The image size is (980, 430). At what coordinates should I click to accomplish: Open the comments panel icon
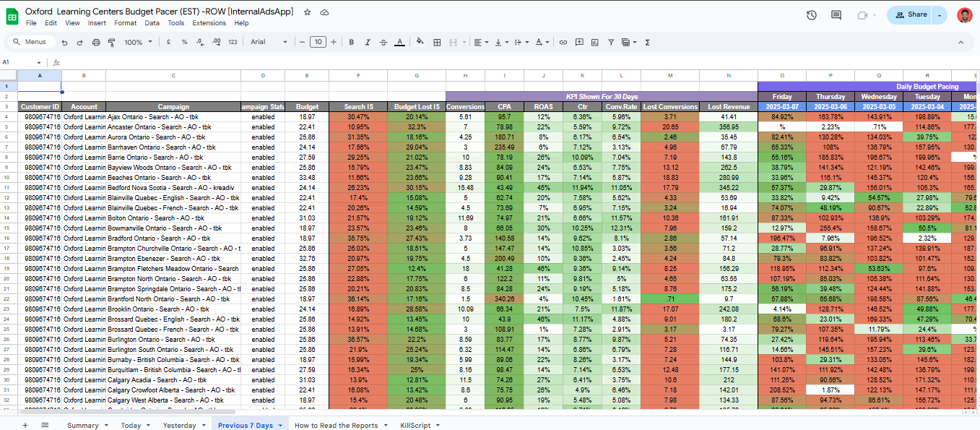(836, 15)
